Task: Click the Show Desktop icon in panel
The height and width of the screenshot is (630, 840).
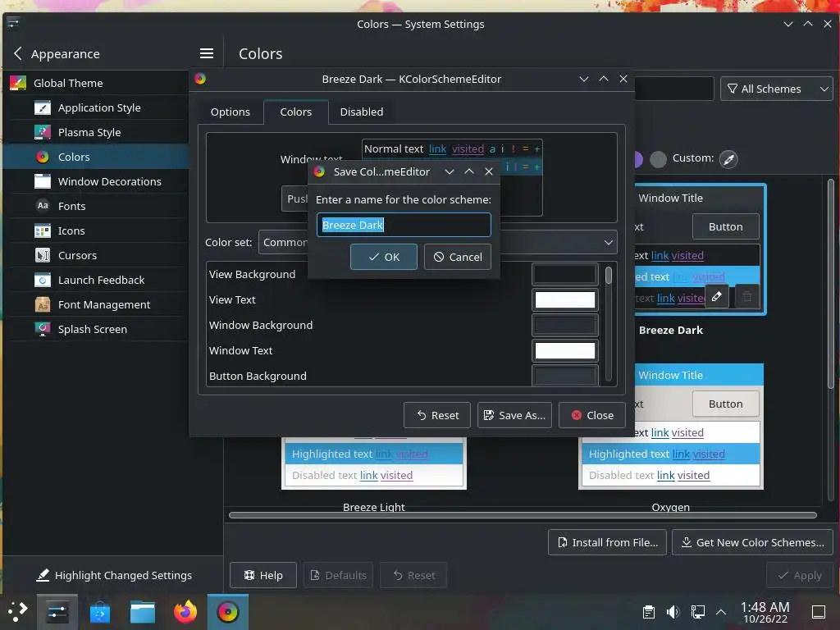Action: tap(819, 612)
